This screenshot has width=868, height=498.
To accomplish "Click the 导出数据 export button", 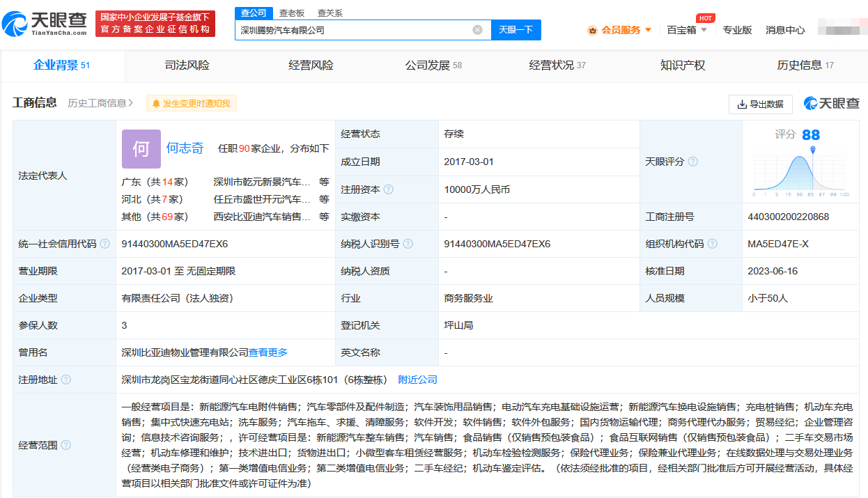I will point(760,104).
